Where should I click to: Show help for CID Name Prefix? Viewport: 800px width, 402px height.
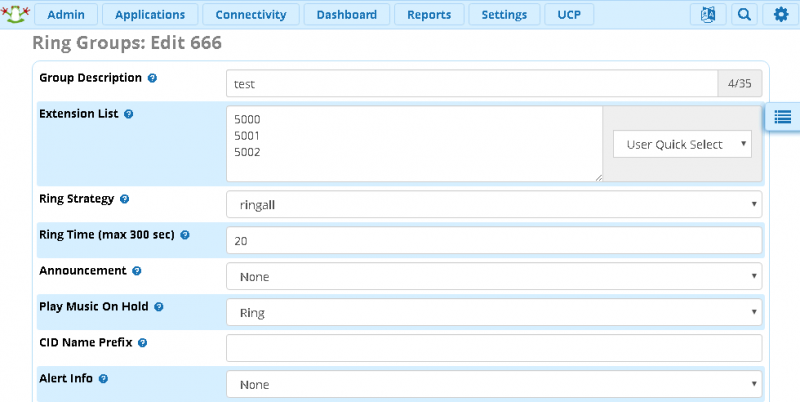click(x=142, y=343)
